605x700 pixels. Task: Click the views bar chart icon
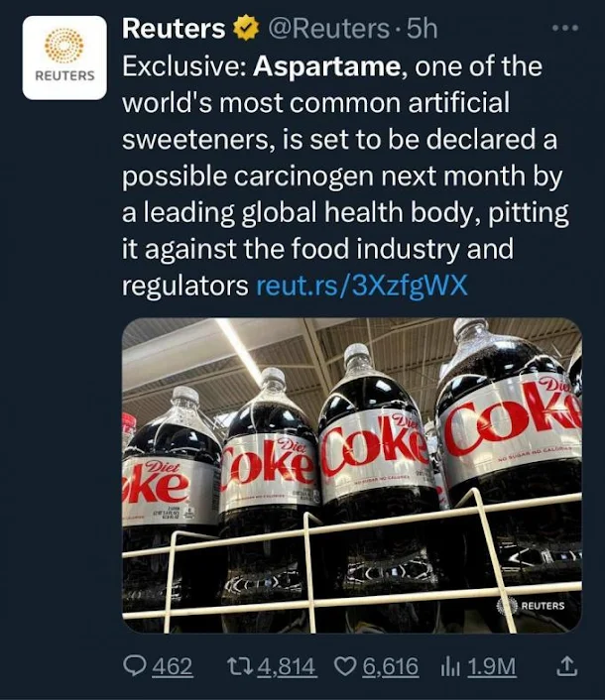pyautogui.click(x=450, y=667)
